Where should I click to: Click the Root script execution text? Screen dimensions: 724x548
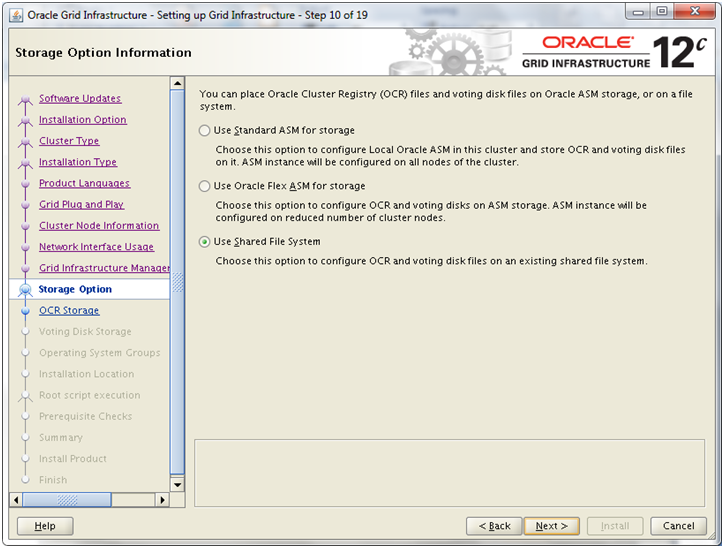click(x=90, y=395)
